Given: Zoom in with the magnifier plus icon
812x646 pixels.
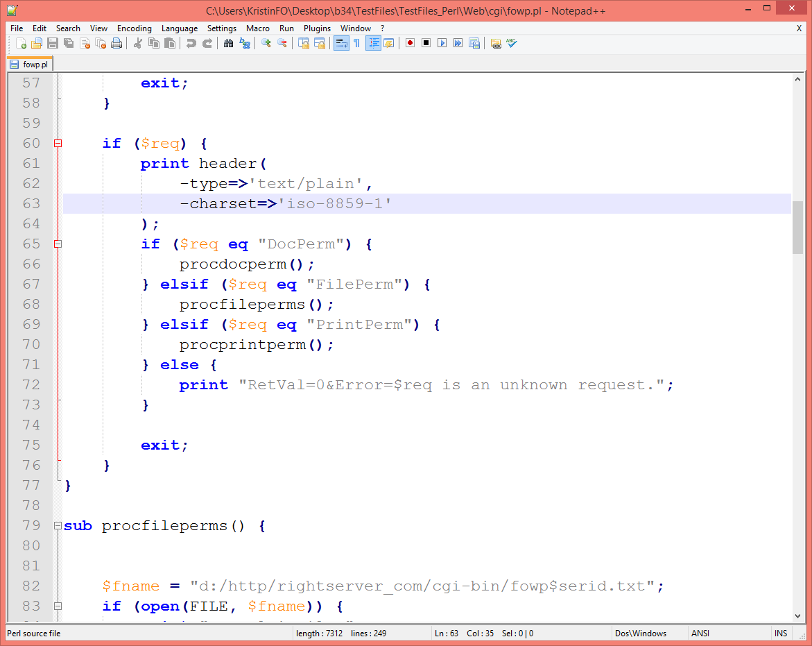Looking at the screenshot, I should coord(266,44).
